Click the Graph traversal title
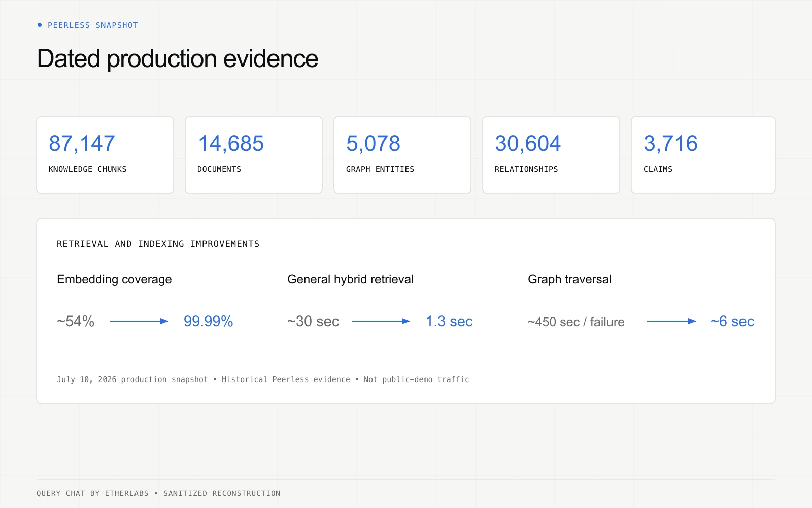Viewport: 812px width, 508px height. tap(569, 279)
